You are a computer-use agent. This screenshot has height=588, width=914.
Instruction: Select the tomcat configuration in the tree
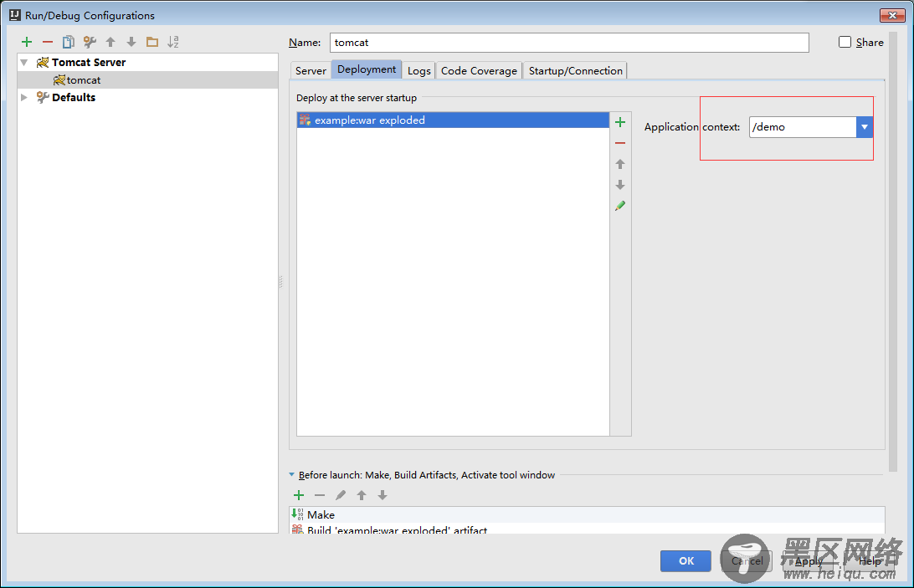(148, 79)
